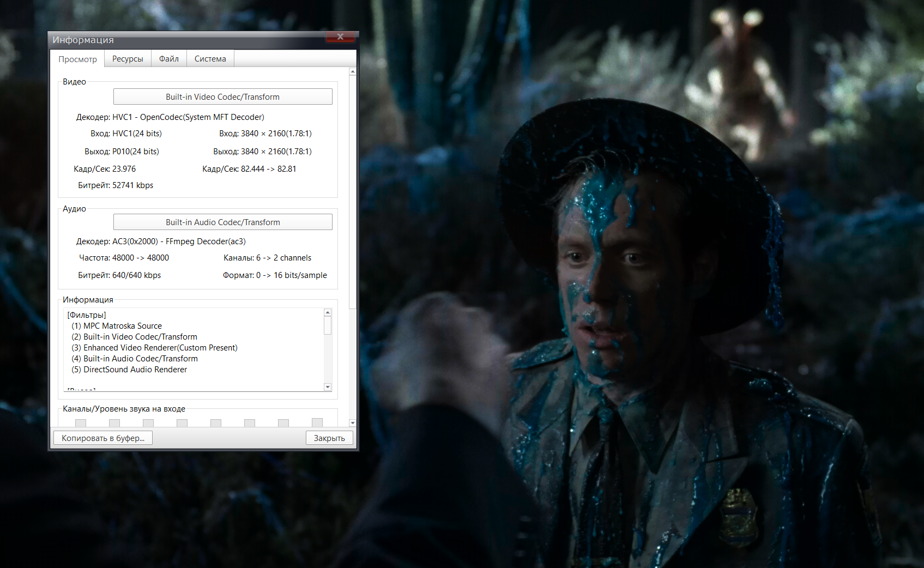Select '(2) Built-in Video Codec/Transform' filter line
924x568 pixels.
134,337
